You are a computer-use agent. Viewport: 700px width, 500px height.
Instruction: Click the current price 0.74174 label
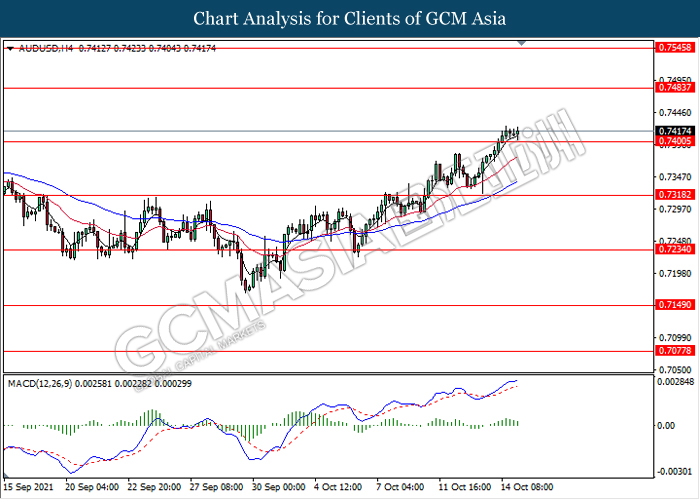675,131
